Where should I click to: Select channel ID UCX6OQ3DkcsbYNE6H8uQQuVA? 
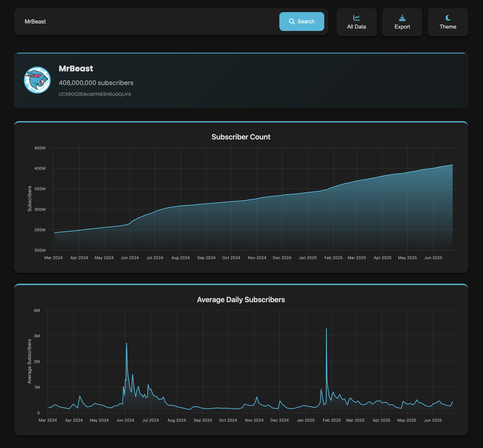pyautogui.click(x=95, y=94)
